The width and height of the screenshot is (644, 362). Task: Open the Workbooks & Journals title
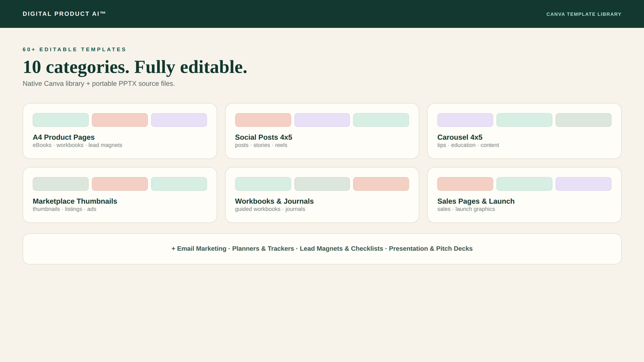click(274, 201)
